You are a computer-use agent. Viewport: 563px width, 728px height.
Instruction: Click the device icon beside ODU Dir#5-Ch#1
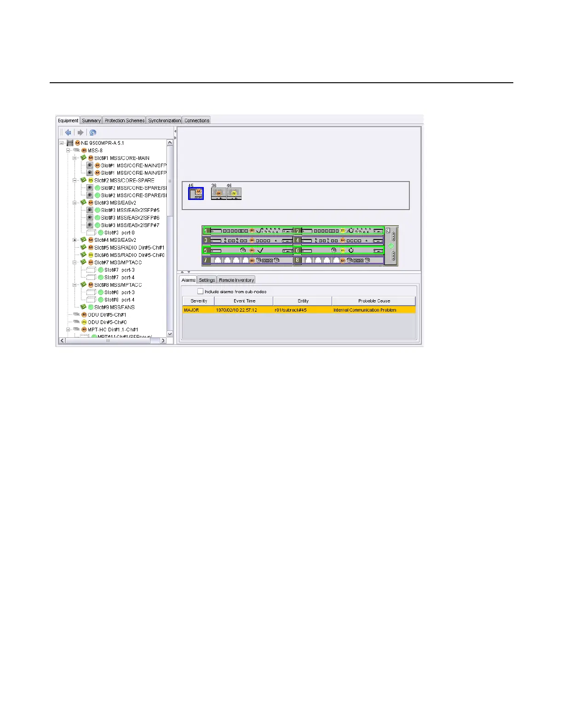pos(76,315)
